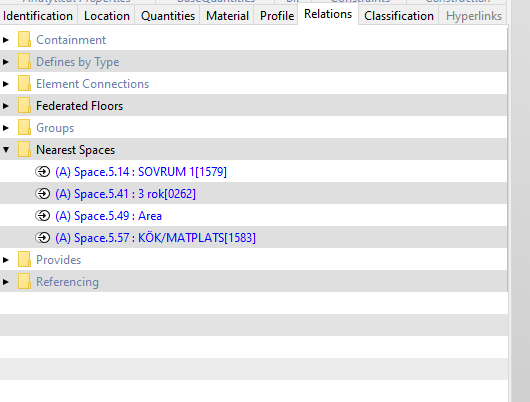Select the Element Connections label
The image size is (530, 402).
point(93,84)
